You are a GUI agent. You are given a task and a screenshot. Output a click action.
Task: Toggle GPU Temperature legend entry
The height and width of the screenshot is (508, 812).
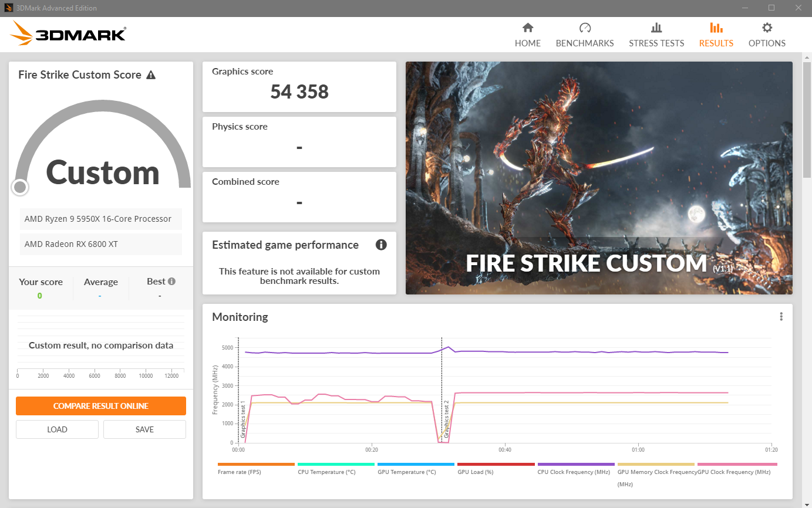[x=416, y=469]
